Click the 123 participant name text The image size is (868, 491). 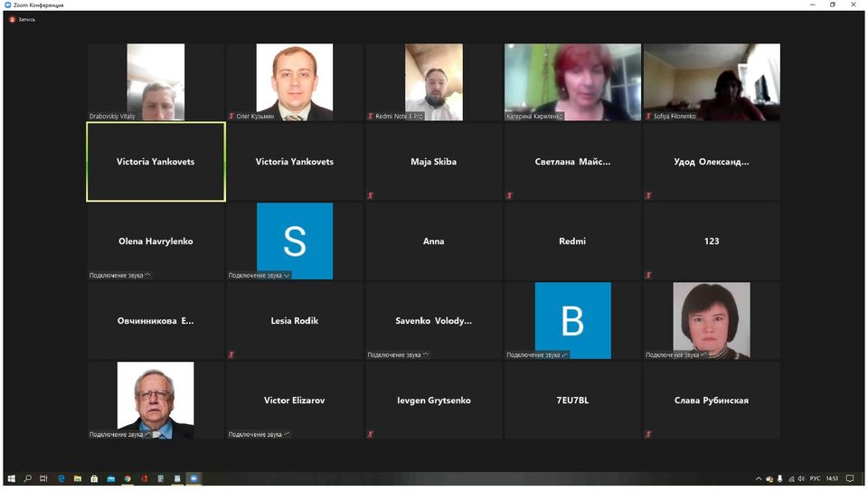pyautogui.click(x=712, y=241)
